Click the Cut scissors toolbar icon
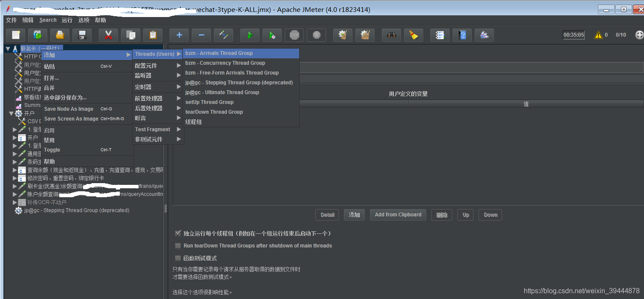The width and height of the screenshot is (644, 299). coord(108,35)
